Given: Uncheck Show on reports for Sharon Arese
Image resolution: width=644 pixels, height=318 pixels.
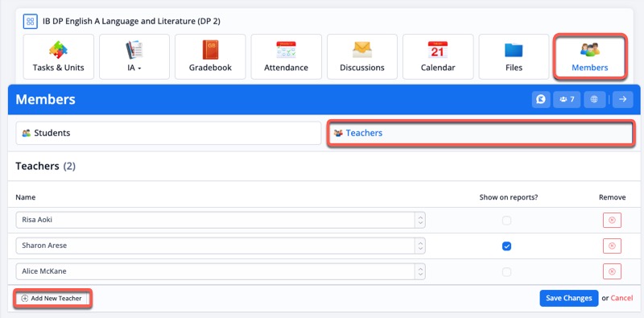Looking at the screenshot, I should (x=507, y=246).
